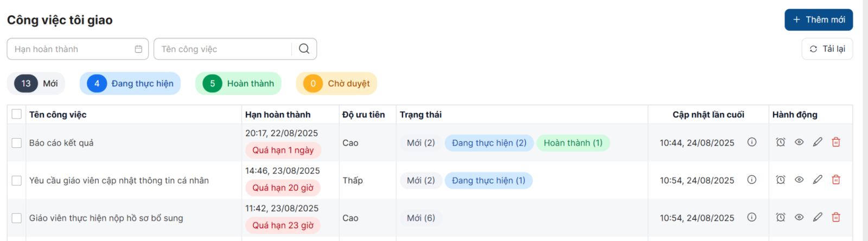This screenshot has width=868, height=241.
Task: Click the alarm icon for Yêu cầu giáo viên row
Action: point(780,180)
